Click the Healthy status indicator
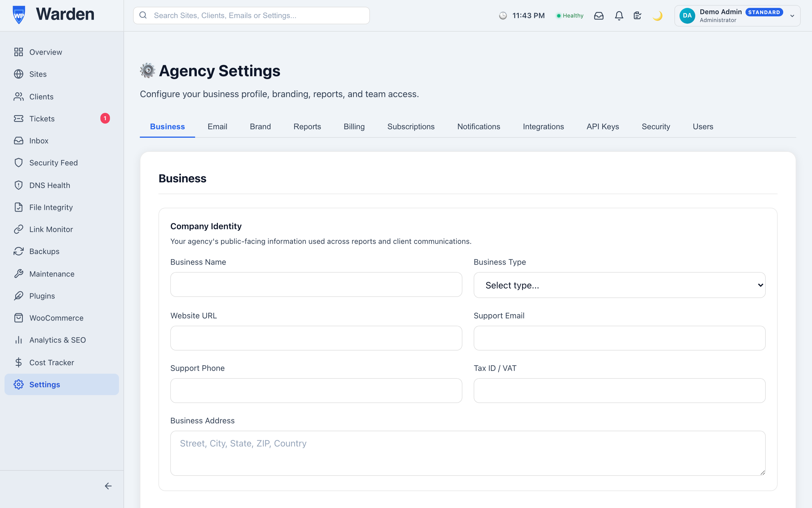The width and height of the screenshot is (812, 508). (x=570, y=16)
